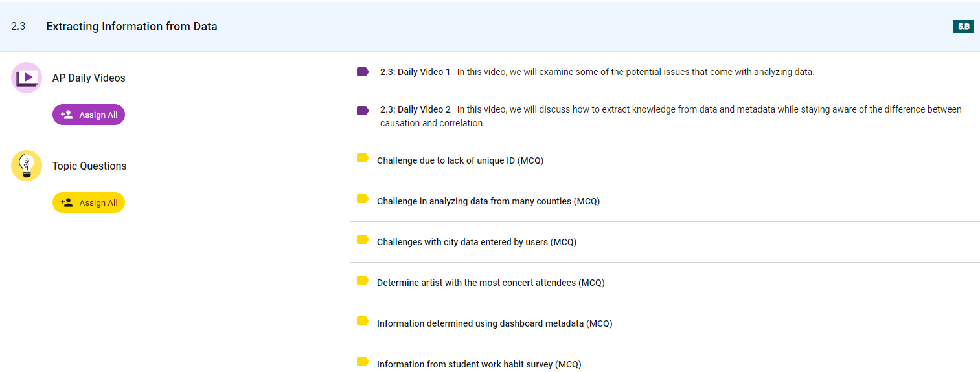Click yellow tag next to concert attendees question
Screen dimensions: 980x372
coord(363,281)
